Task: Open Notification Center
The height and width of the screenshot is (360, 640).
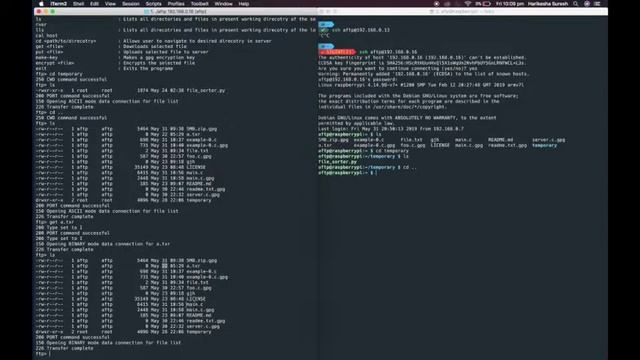Action: (x=597, y=4)
